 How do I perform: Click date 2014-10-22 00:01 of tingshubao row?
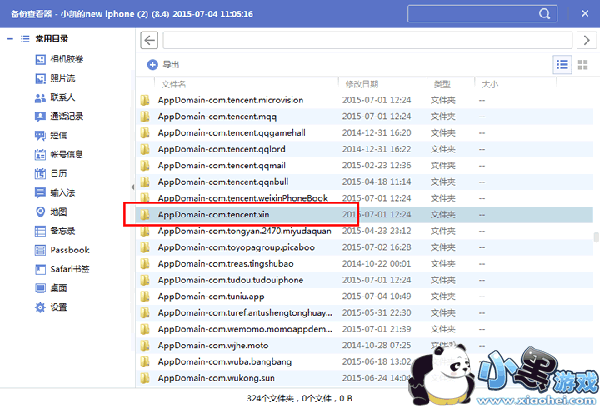pyautogui.click(x=377, y=264)
